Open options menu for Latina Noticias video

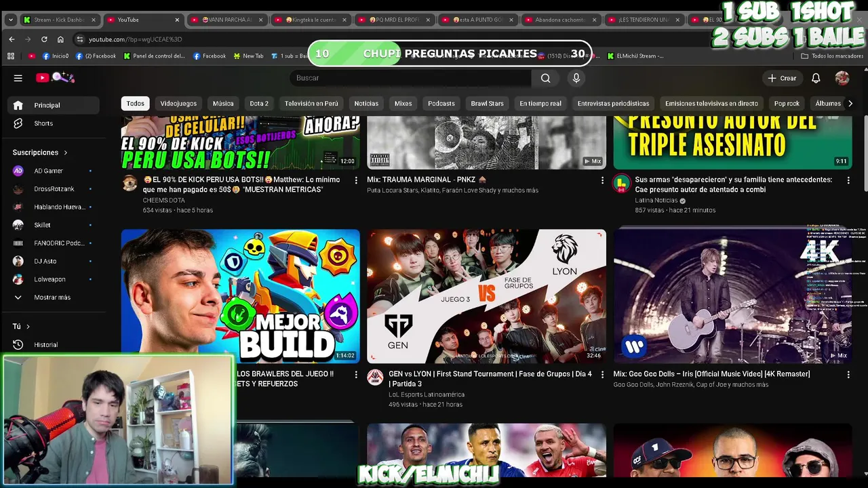tap(848, 180)
